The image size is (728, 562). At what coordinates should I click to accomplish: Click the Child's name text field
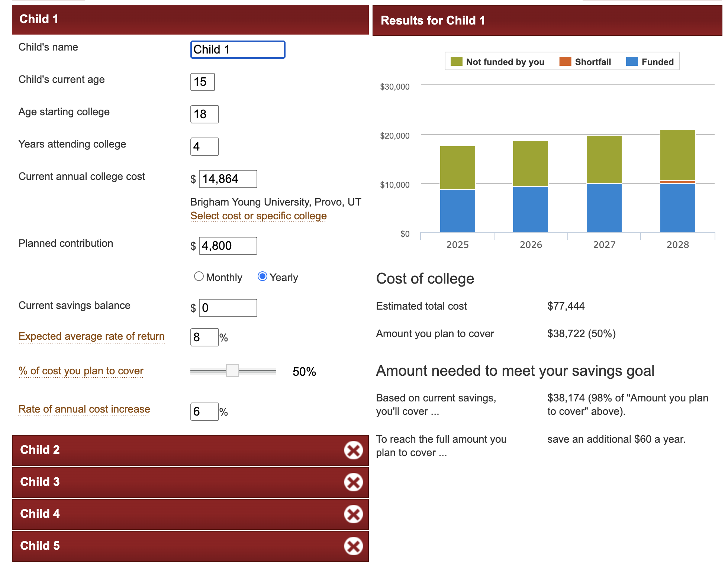(x=238, y=50)
